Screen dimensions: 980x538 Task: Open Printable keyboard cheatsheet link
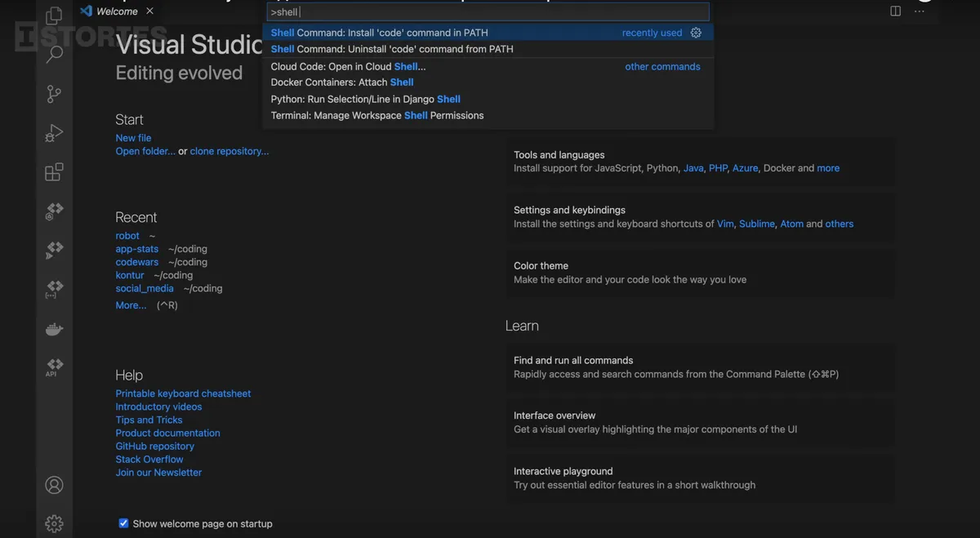(183, 393)
